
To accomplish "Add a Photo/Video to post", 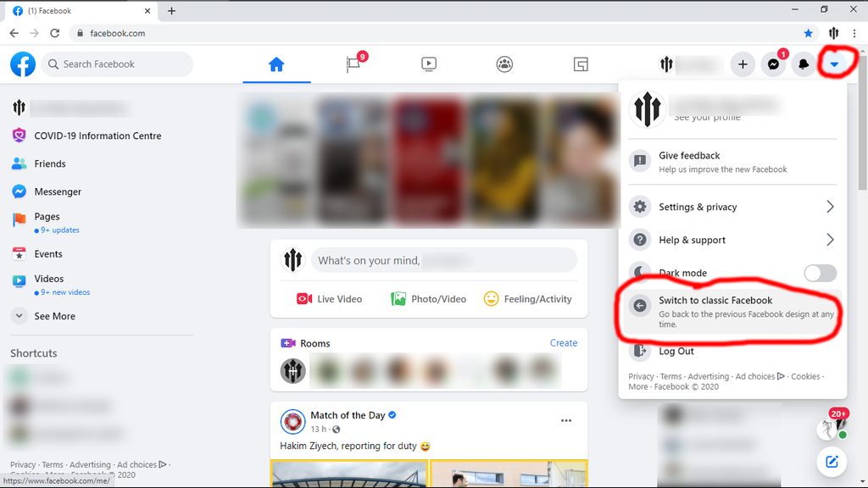I will (428, 299).
